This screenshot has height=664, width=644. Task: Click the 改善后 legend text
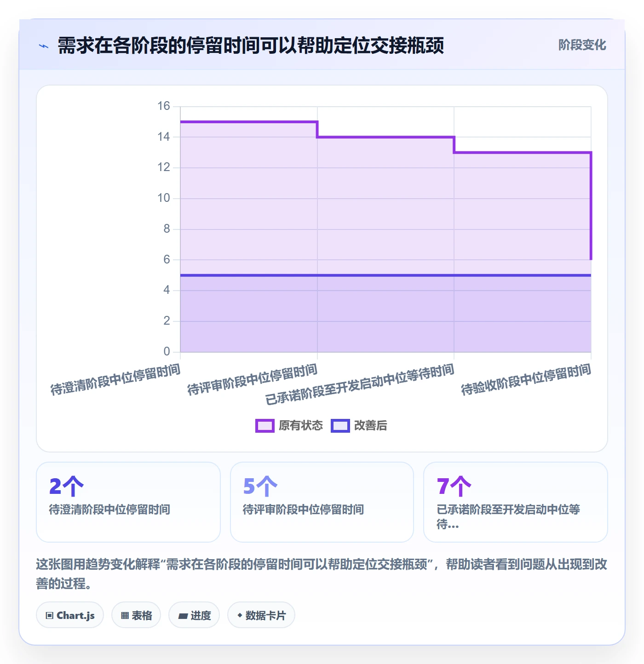(x=371, y=426)
